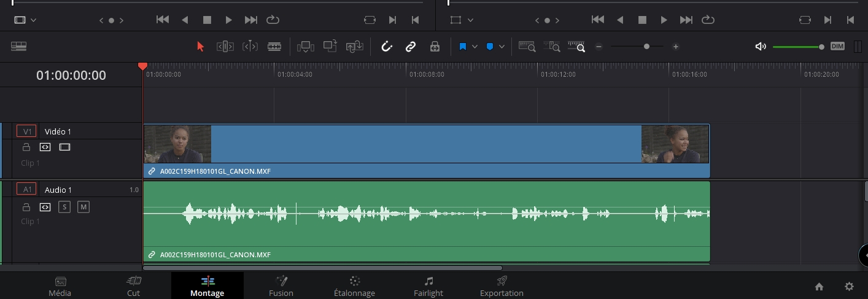
Task: Click the timeline zoom slider handle
Action: [646, 47]
